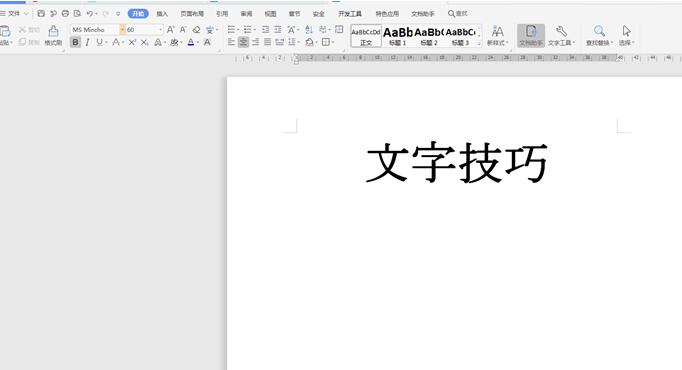Toggle Subscript formatting
The image size is (682, 370).
tap(144, 42)
